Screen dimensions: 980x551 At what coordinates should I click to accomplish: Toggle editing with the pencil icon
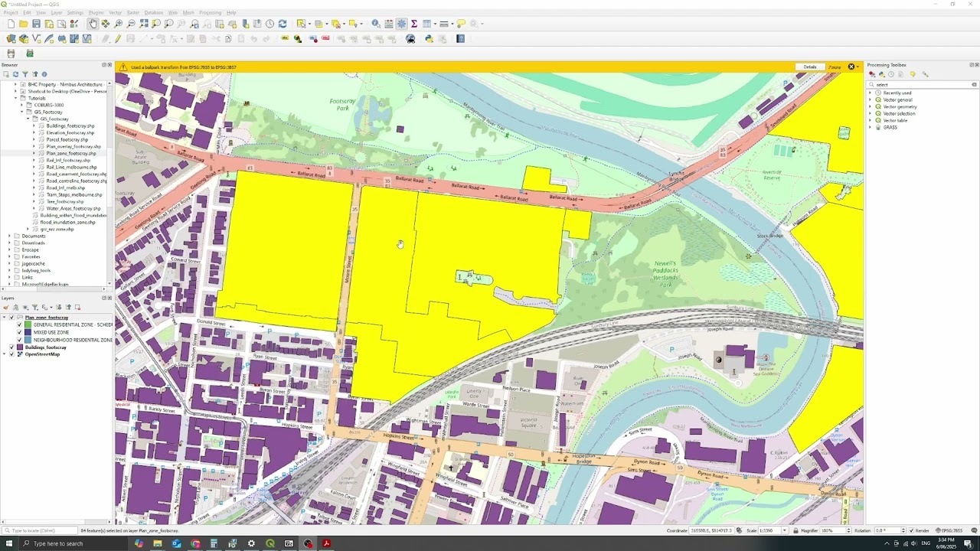coord(116,38)
